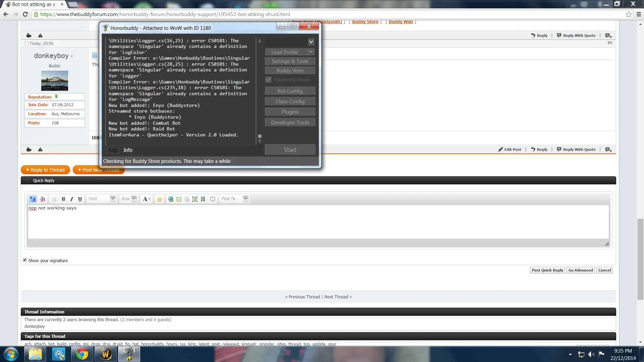Click the Remove Link icon
The height and width of the screenshot is (362, 644).
click(187, 199)
